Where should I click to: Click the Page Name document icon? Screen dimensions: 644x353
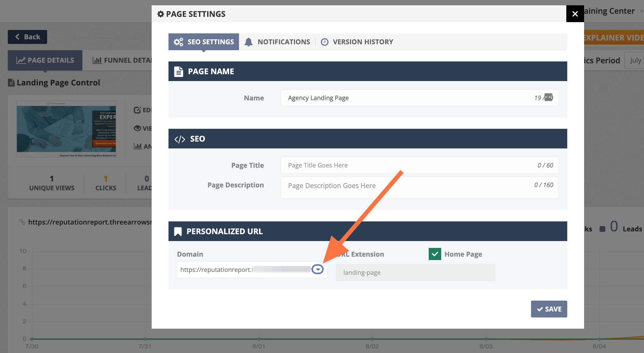178,71
